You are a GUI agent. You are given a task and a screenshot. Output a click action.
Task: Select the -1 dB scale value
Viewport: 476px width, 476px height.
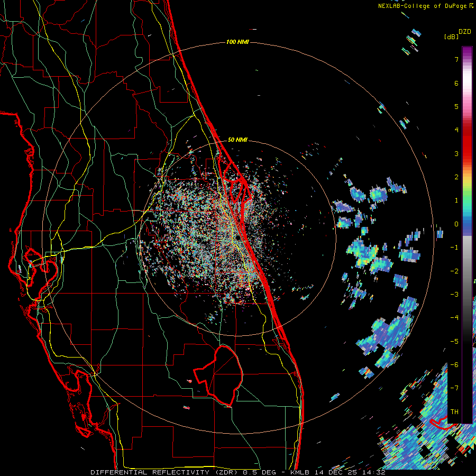[x=454, y=248]
